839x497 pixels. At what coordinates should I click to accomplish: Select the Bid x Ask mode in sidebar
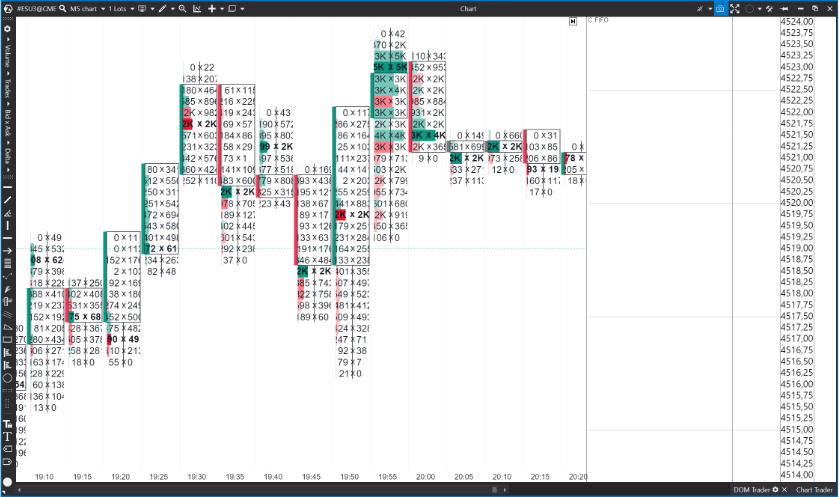(x=7, y=123)
